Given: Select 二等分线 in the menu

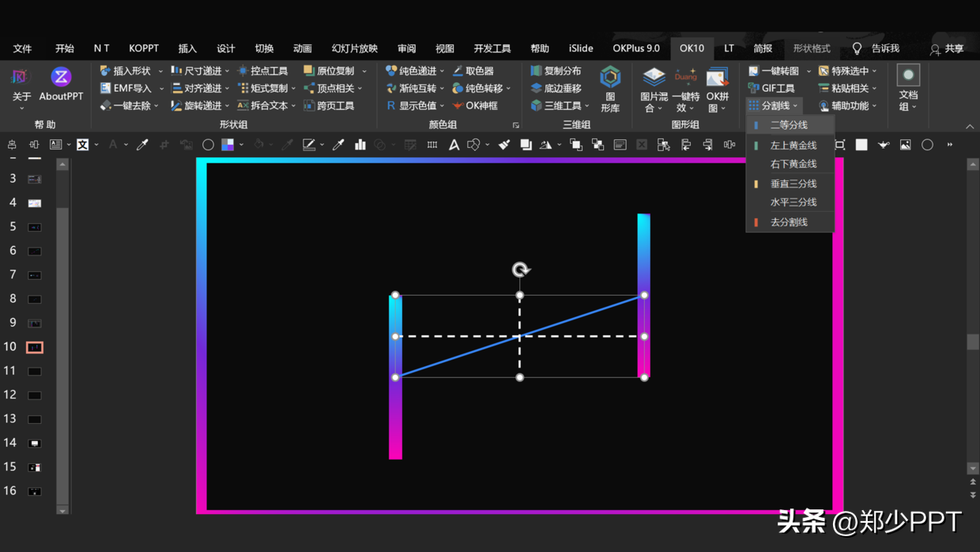Looking at the screenshot, I should coord(790,125).
